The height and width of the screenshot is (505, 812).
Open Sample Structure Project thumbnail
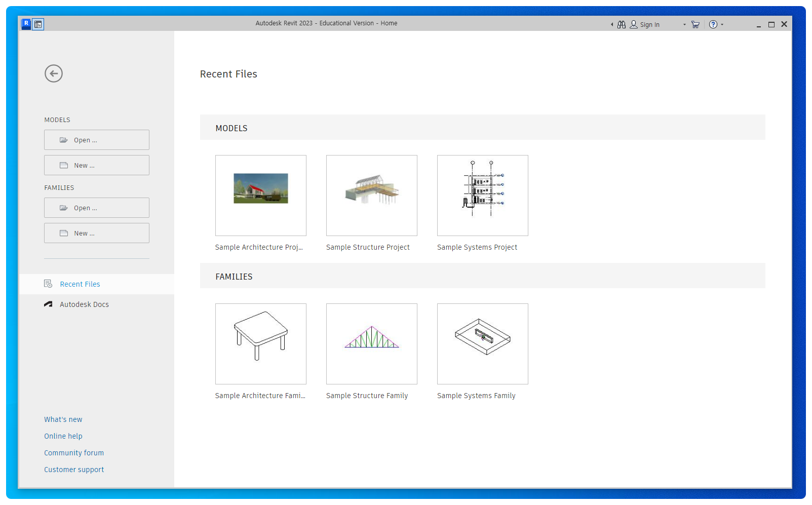372,196
